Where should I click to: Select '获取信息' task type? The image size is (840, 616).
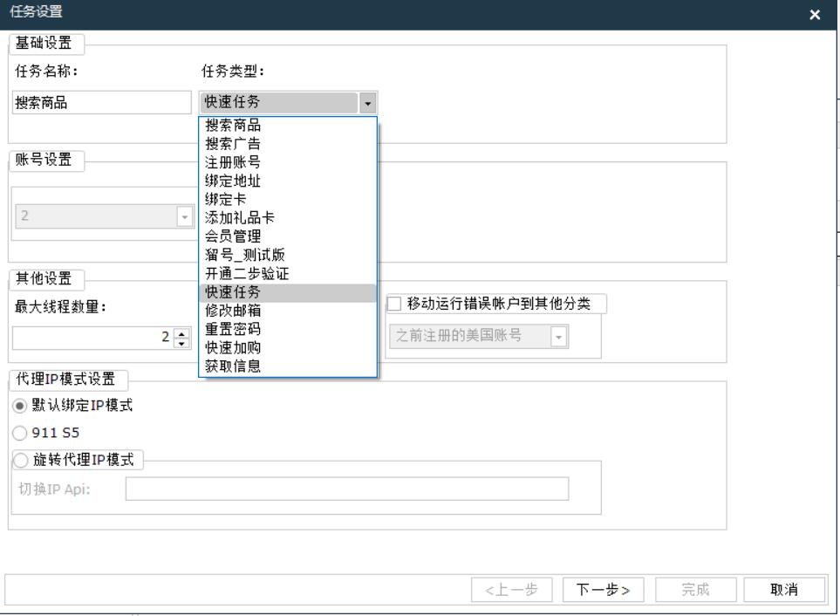[233, 366]
